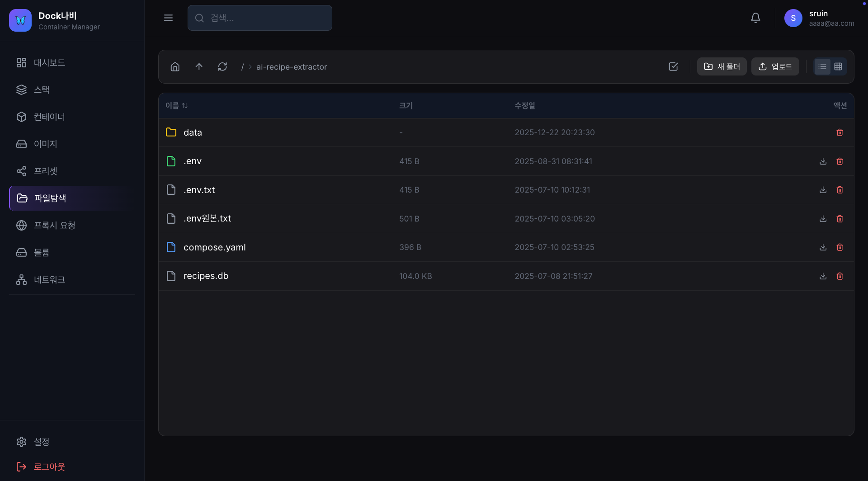
Task: Open the notifications bell
Action: click(755, 18)
